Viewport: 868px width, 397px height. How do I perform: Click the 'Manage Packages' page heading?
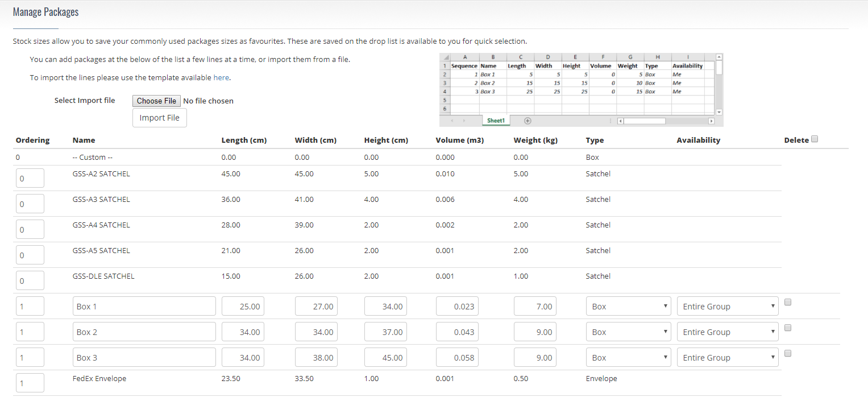tap(45, 12)
